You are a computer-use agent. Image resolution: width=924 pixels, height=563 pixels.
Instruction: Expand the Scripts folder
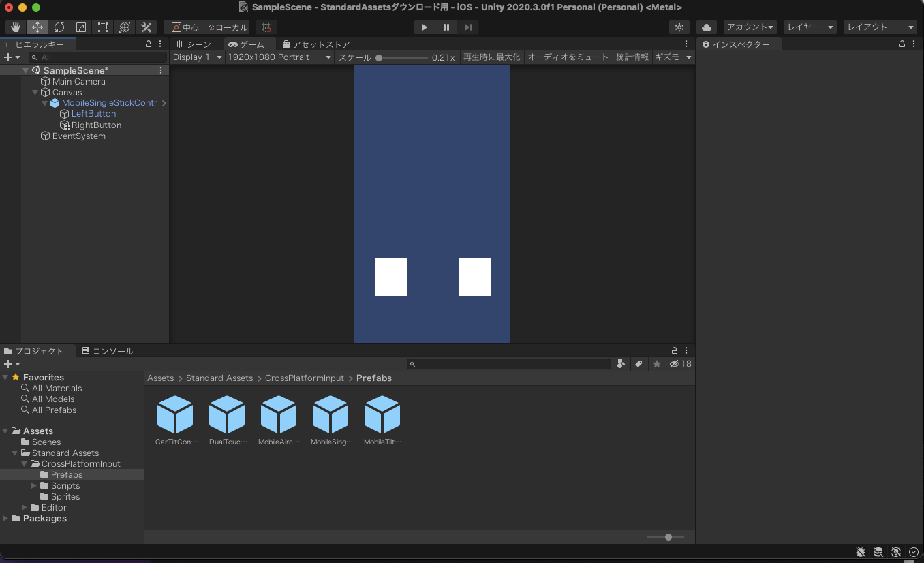[34, 486]
